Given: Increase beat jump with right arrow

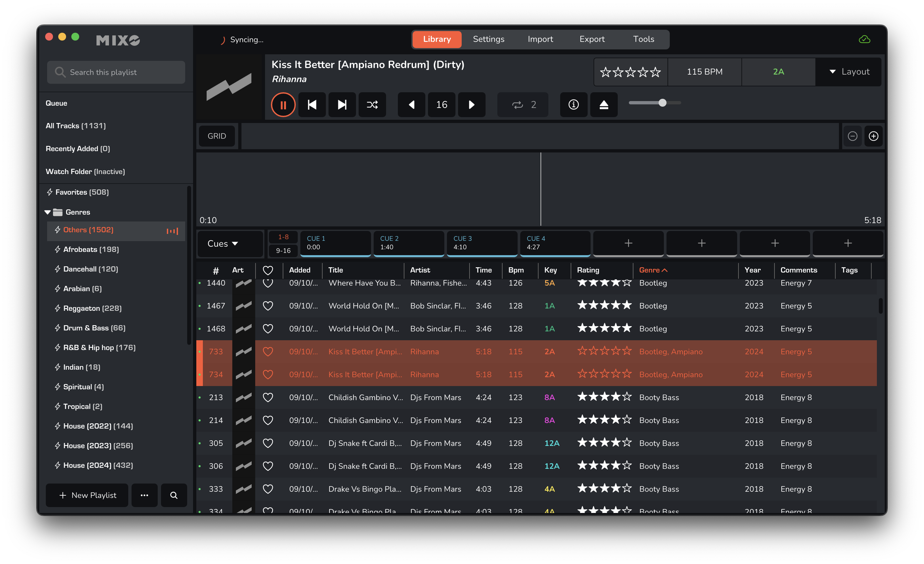Looking at the screenshot, I should pyautogui.click(x=472, y=105).
